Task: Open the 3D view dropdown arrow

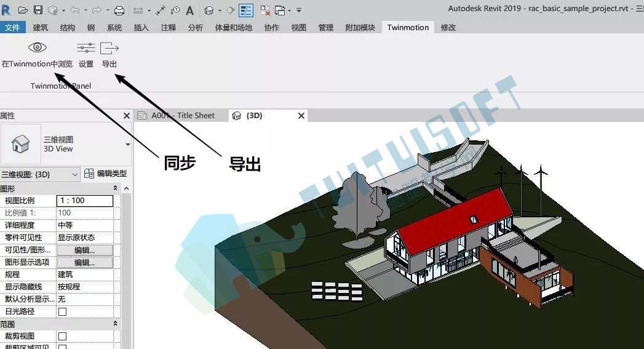Action: [220, 10]
